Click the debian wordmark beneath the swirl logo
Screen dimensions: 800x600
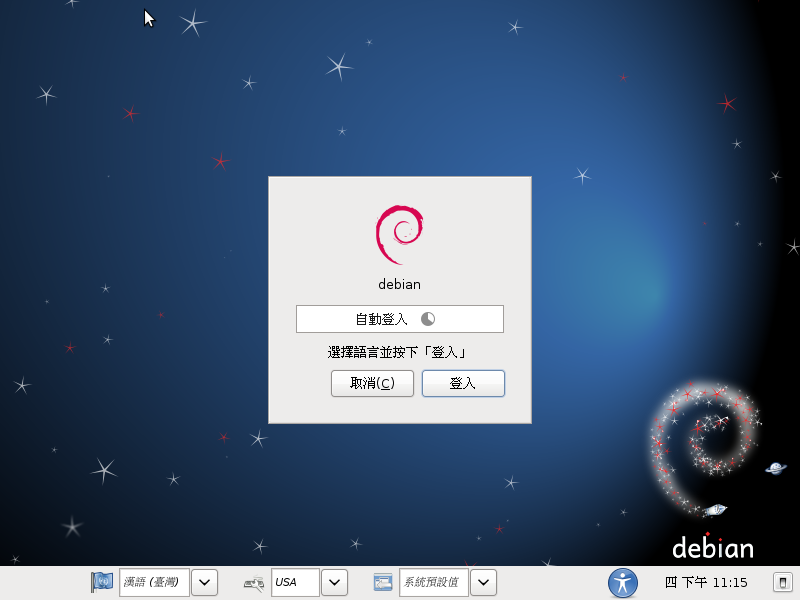tap(400, 284)
